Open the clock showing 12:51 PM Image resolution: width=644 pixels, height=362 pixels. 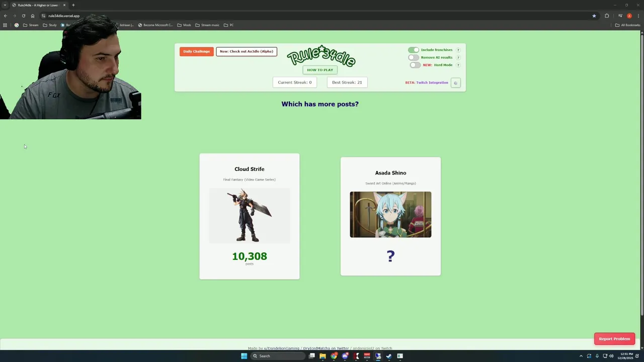point(626,356)
